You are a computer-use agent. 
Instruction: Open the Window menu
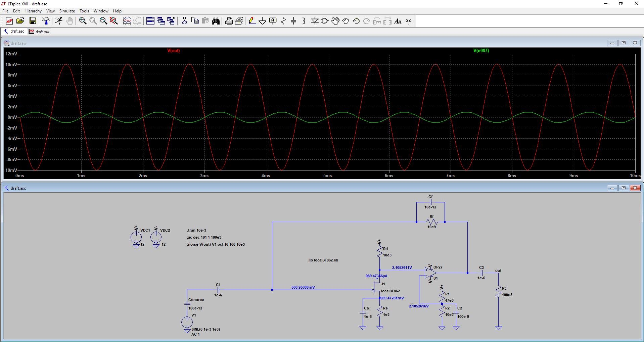pyautogui.click(x=101, y=11)
